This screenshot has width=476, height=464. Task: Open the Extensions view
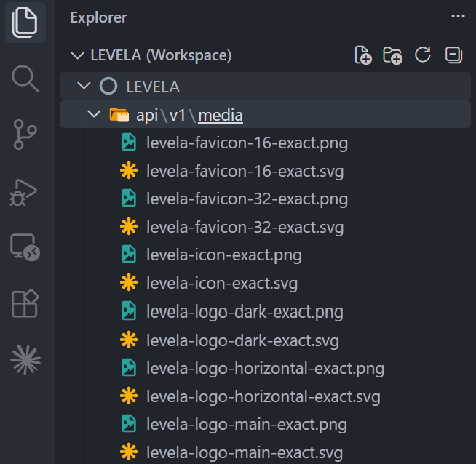[x=25, y=303]
